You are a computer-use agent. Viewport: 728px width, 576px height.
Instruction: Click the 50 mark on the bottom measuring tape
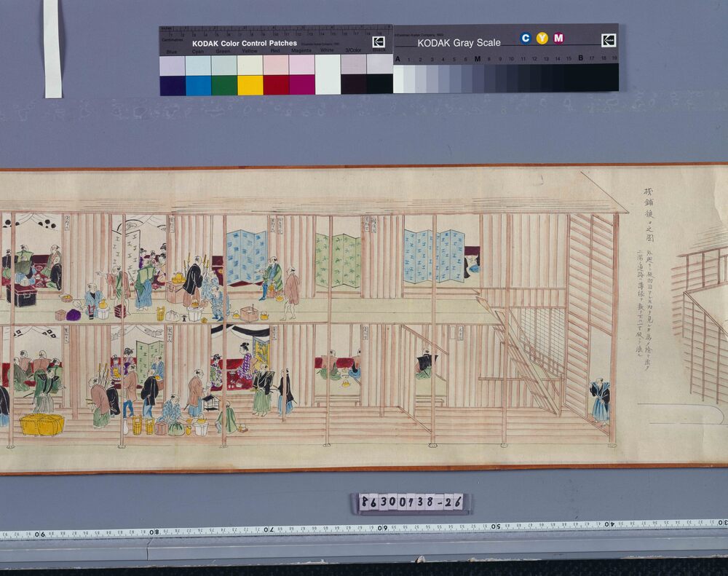click(x=494, y=526)
